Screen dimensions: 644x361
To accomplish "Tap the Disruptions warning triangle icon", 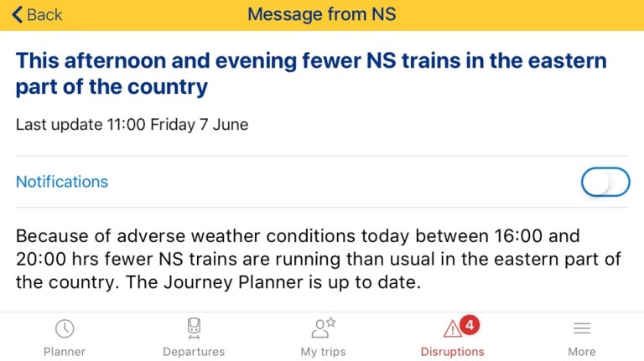I will [x=453, y=329].
